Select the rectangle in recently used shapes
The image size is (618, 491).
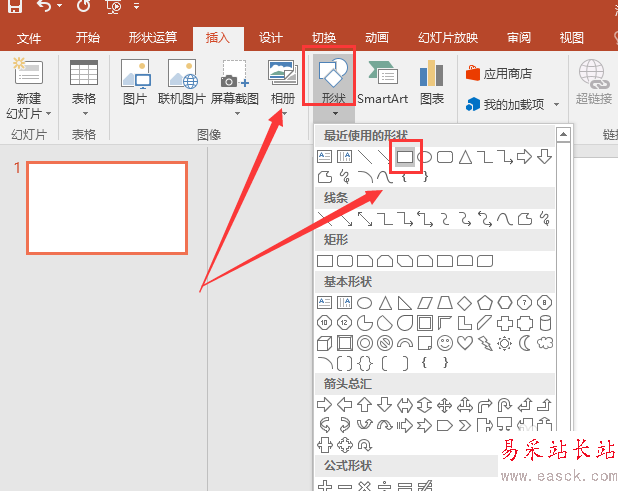405,157
